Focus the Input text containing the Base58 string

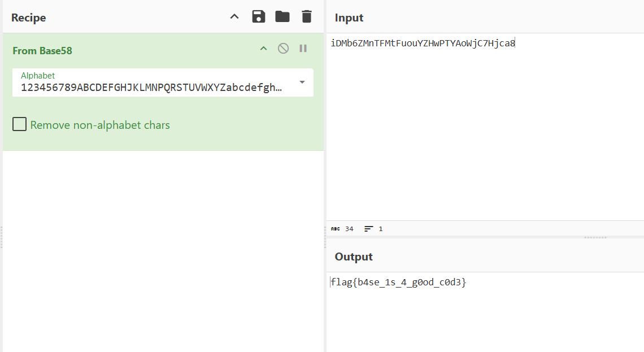click(x=423, y=43)
